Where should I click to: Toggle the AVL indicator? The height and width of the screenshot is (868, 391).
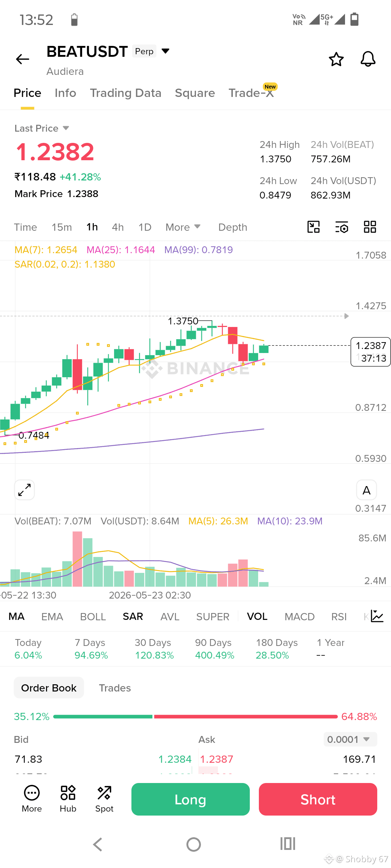coord(170,616)
